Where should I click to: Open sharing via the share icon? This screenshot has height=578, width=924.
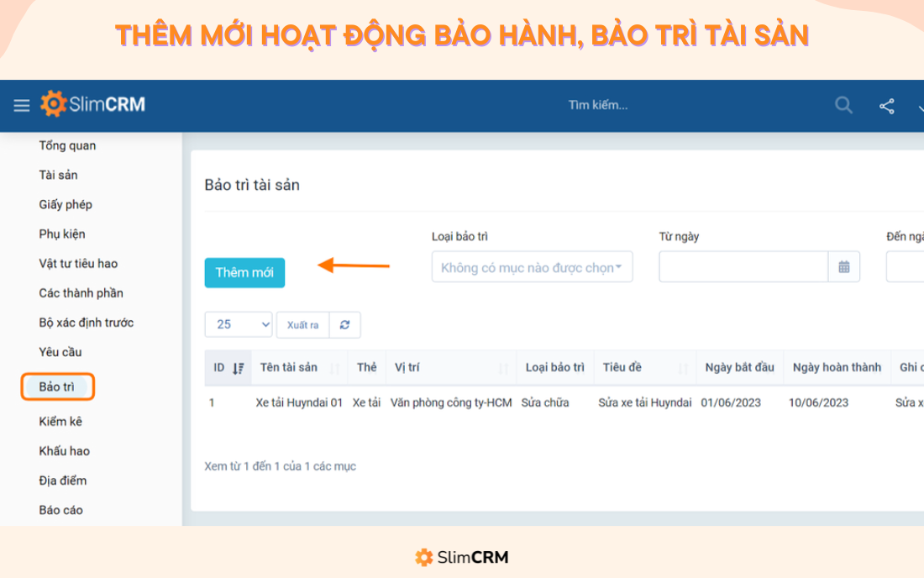point(885,105)
